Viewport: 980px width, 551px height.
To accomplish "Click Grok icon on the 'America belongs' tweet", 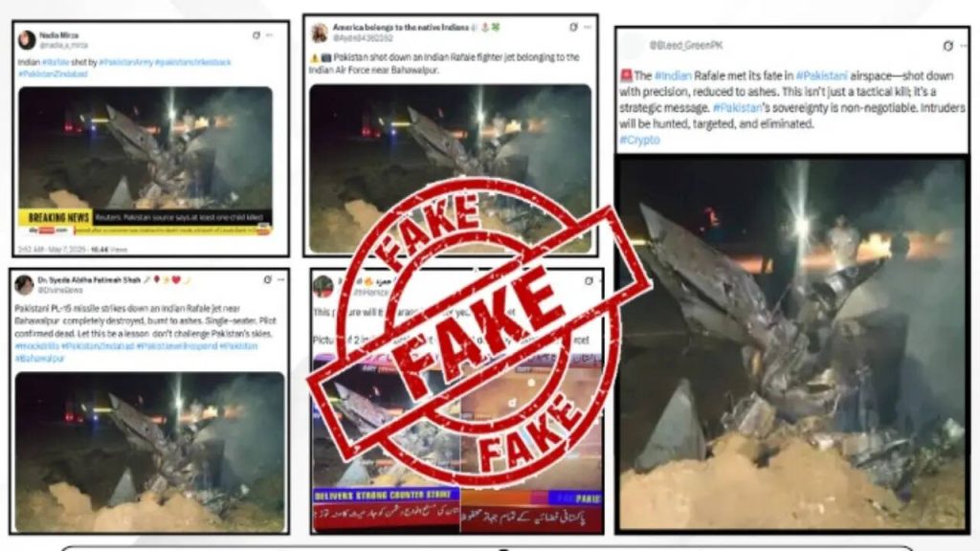I will 574,27.
